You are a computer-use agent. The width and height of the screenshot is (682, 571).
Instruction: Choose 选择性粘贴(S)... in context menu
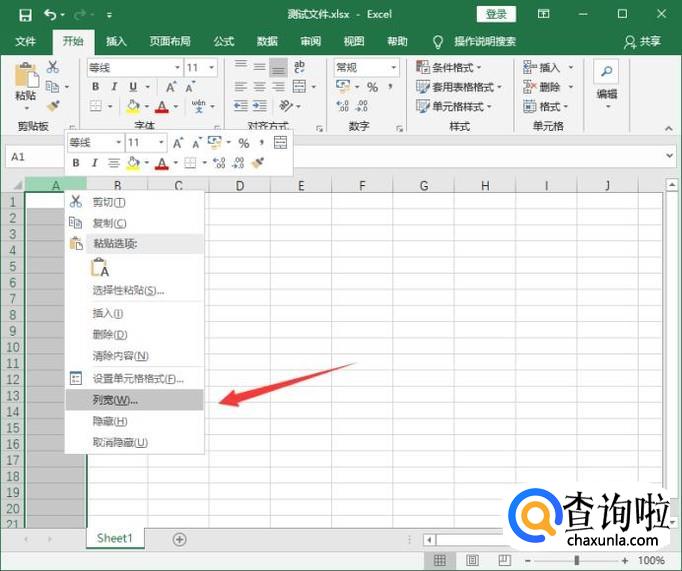134,290
